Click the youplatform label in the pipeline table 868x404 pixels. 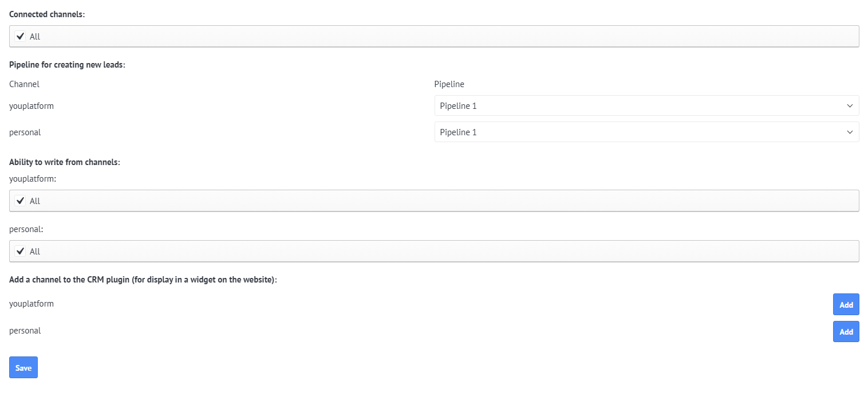tap(31, 106)
